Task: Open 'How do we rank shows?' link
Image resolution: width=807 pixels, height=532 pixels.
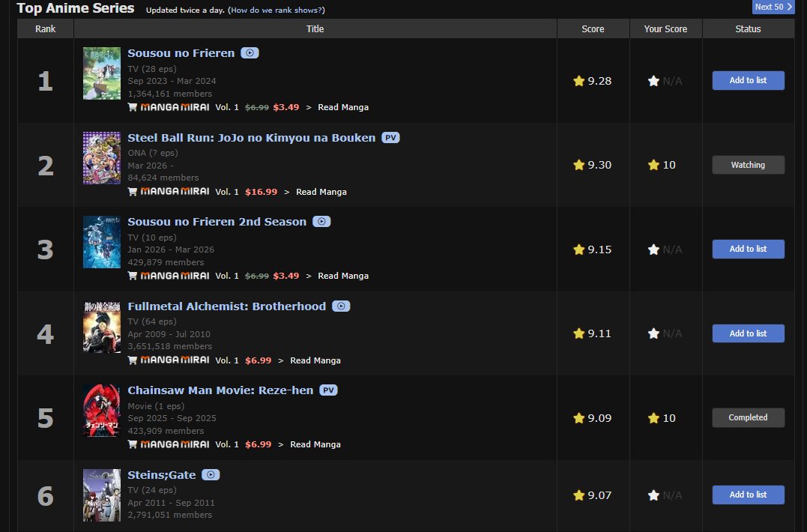Action: pos(276,10)
